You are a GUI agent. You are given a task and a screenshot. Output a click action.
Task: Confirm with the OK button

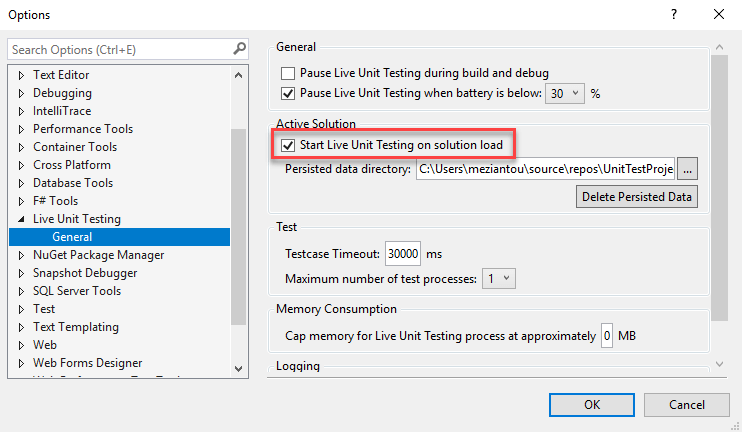[x=592, y=404]
